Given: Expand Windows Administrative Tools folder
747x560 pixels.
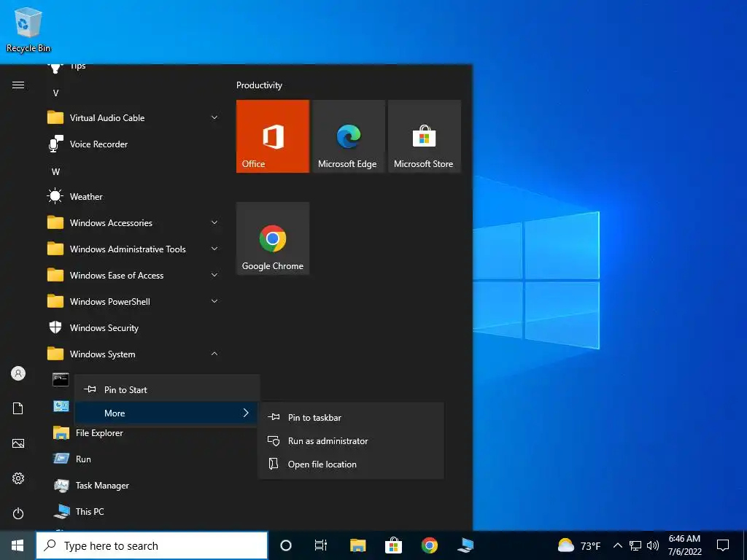Looking at the screenshot, I should tap(133, 249).
